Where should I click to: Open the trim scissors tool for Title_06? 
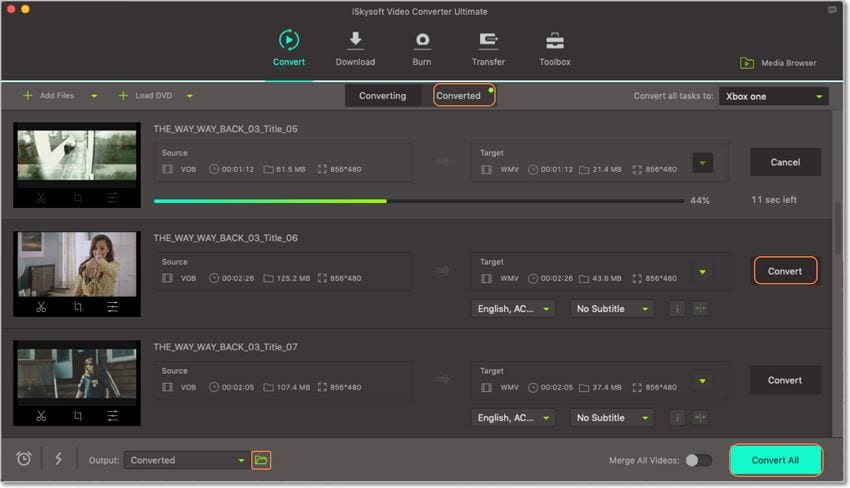click(41, 307)
